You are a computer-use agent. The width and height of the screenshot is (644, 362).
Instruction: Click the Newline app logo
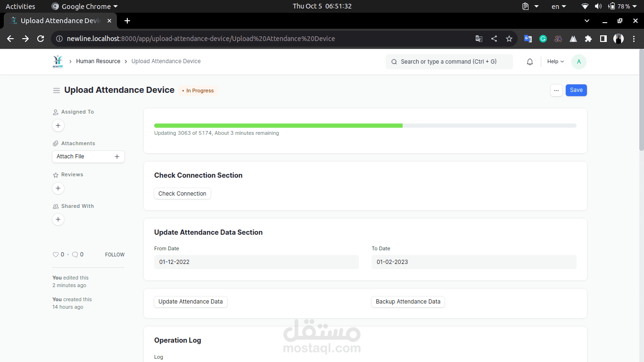[x=58, y=61]
